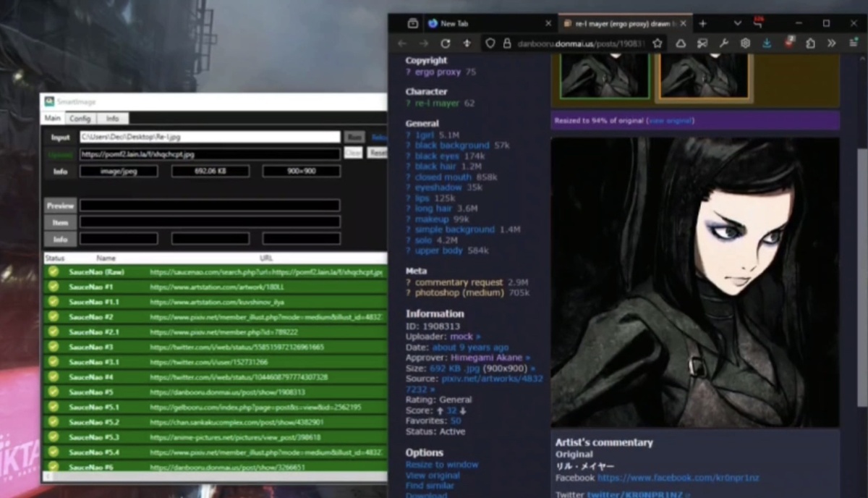Open a new browser tab with plus
Screen dimensions: 868x498
coord(702,23)
